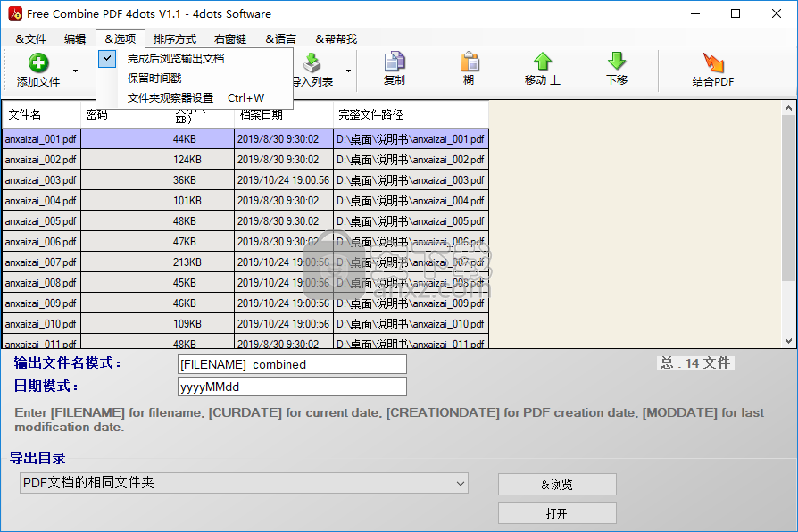Click the 密码 column header

tap(125, 114)
